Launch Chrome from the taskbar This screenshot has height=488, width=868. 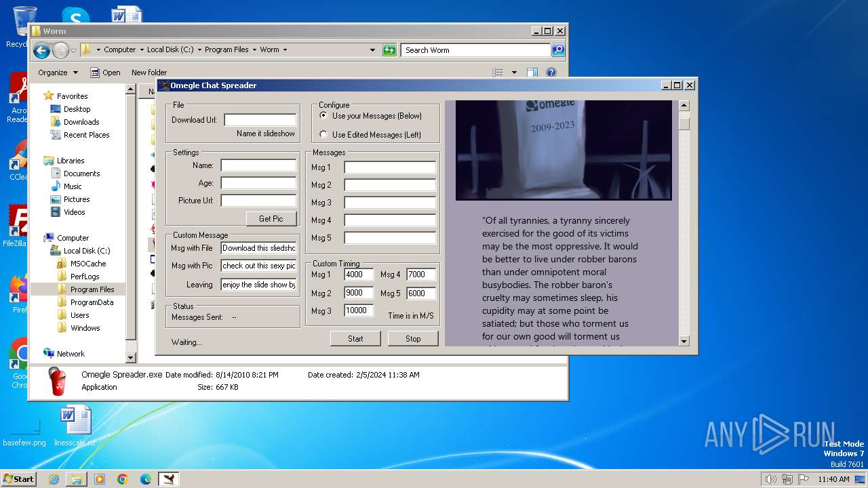(x=123, y=479)
